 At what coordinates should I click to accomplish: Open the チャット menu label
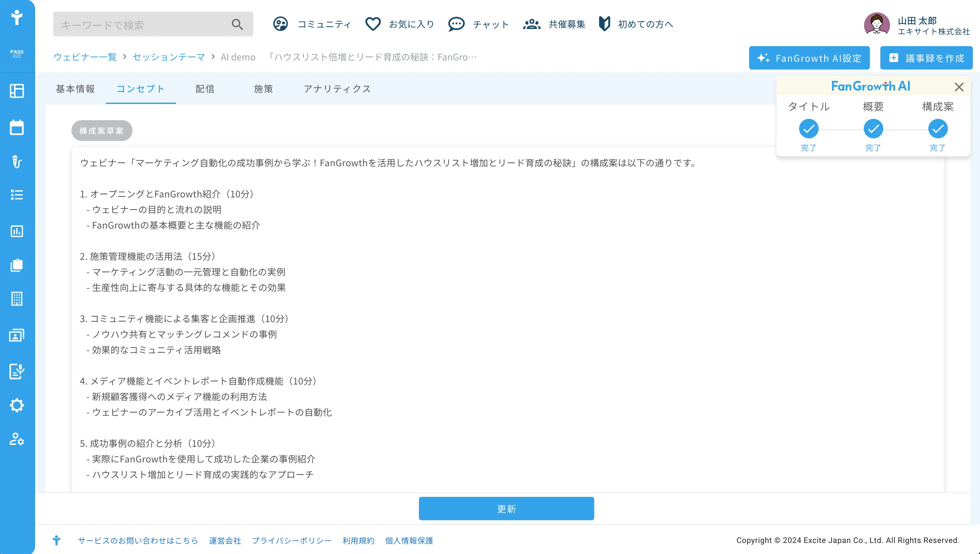point(491,24)
